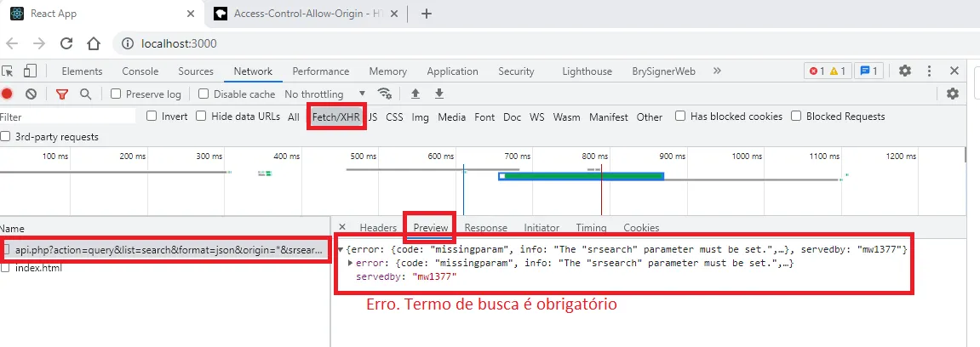The image size is (980, 347).
Task: Switch to the React App browser tab
Action: click(x=102, y=14)
